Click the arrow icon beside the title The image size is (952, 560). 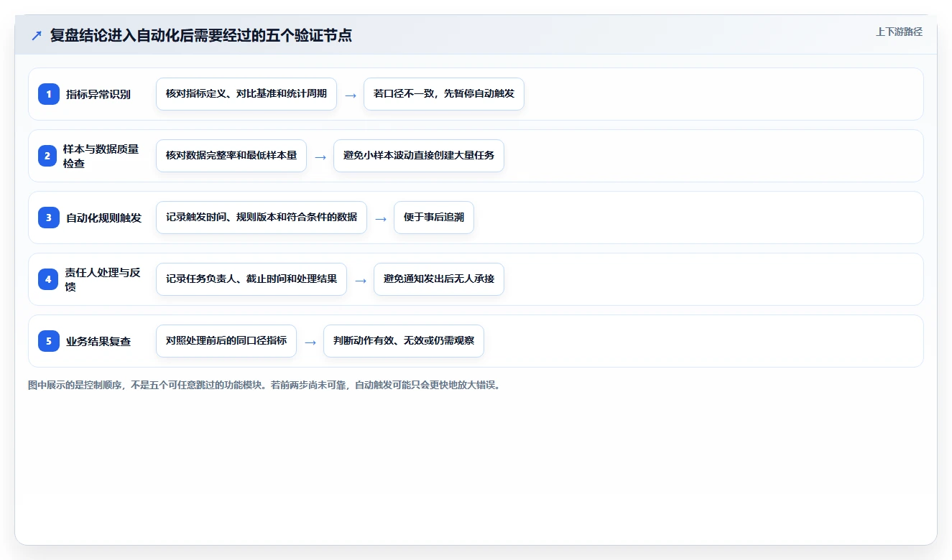point(37,36)
